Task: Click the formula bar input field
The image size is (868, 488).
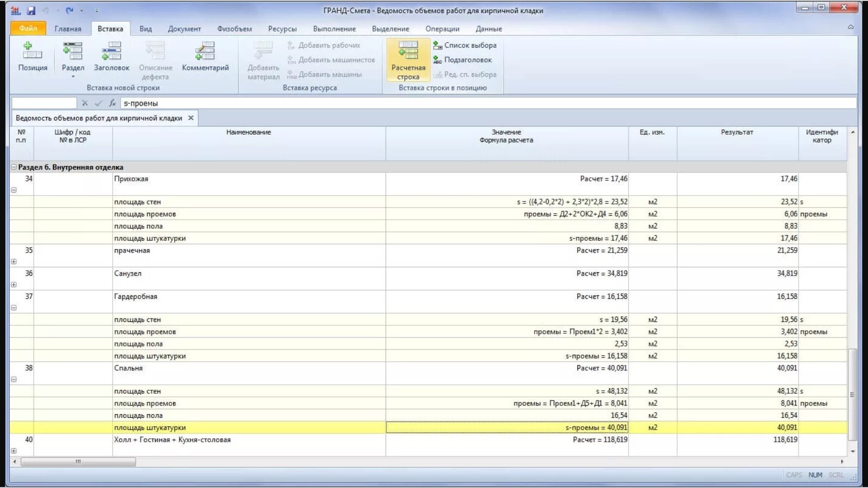Action: tap(487, 103)
